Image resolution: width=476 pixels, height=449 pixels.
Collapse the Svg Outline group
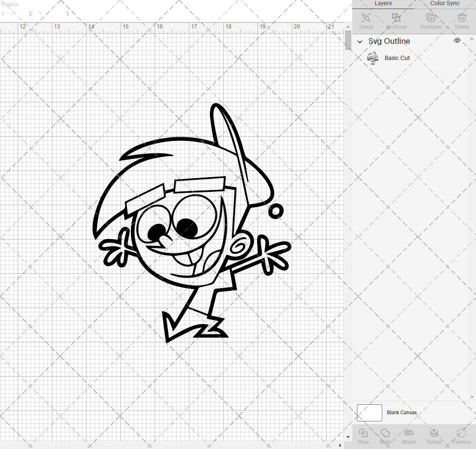click(360, 41)
